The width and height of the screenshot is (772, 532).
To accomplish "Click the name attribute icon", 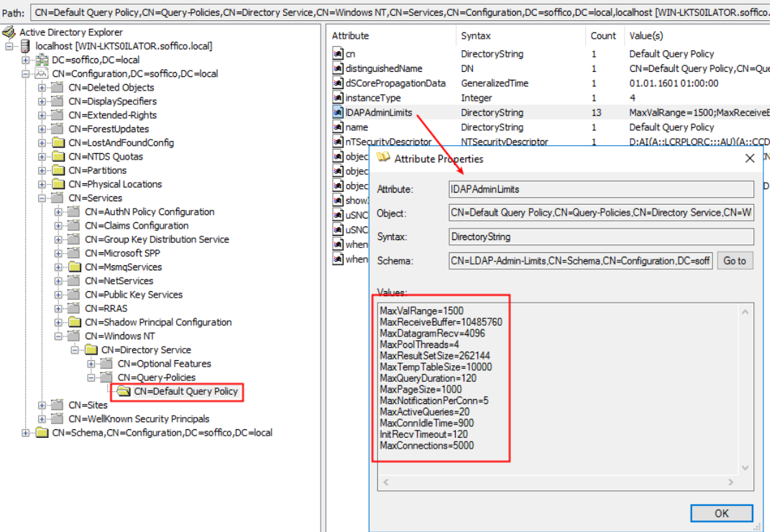I will pos(338,127).
